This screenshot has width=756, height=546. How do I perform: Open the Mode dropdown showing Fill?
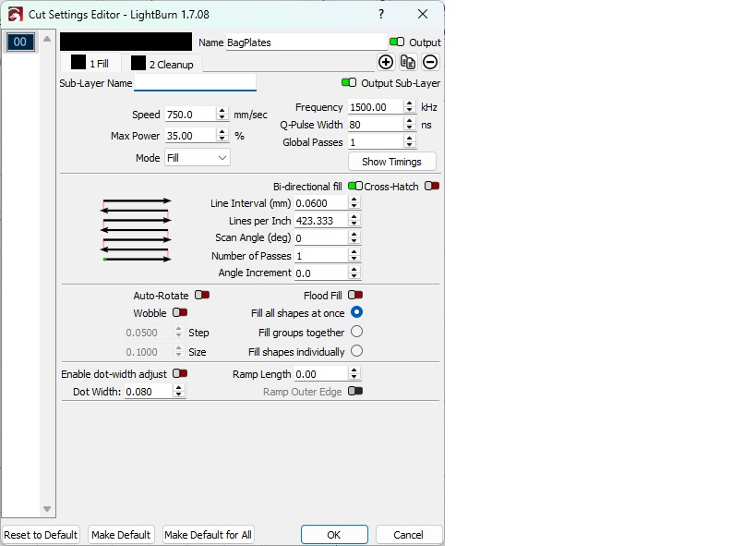tap(198, 158)
